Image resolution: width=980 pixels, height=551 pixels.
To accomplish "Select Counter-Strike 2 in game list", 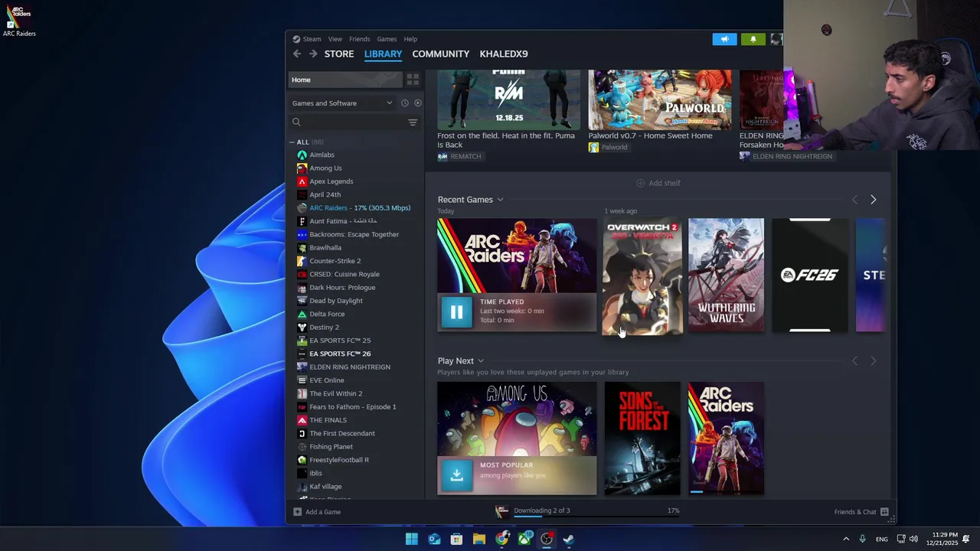I will 335,261.
